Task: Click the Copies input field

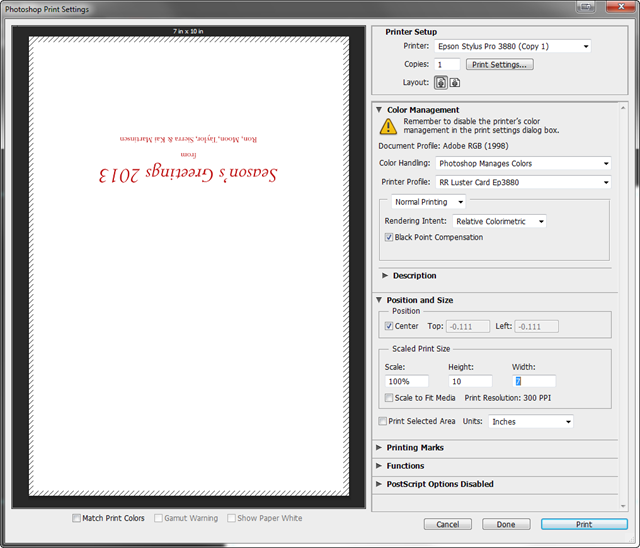Action: click(447, 64)
